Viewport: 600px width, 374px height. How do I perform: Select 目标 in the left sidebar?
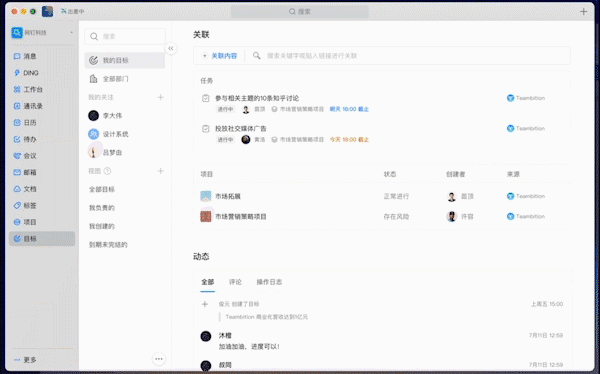(42, 238)
